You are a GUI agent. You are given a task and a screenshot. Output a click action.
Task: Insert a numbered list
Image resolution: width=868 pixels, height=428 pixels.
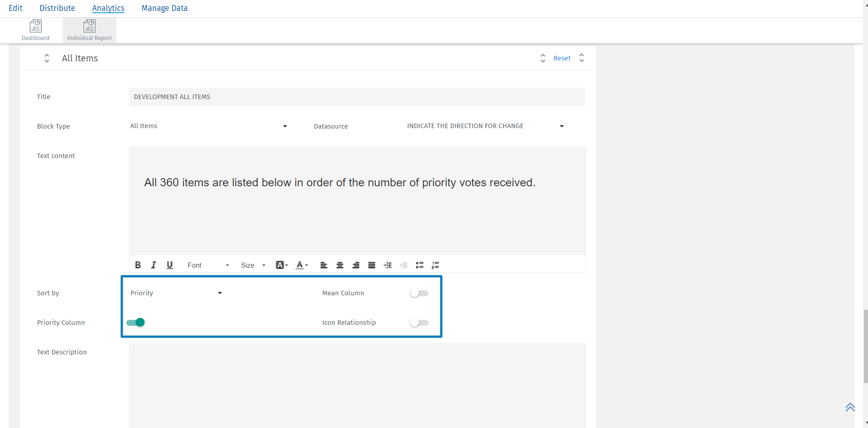(435, 265)
